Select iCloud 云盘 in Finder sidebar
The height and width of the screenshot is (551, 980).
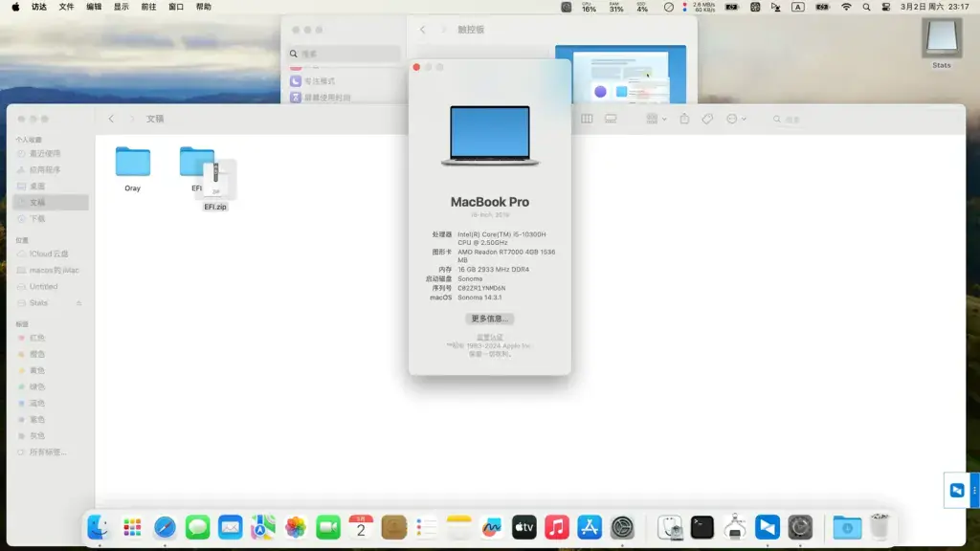tap(51, 253)
